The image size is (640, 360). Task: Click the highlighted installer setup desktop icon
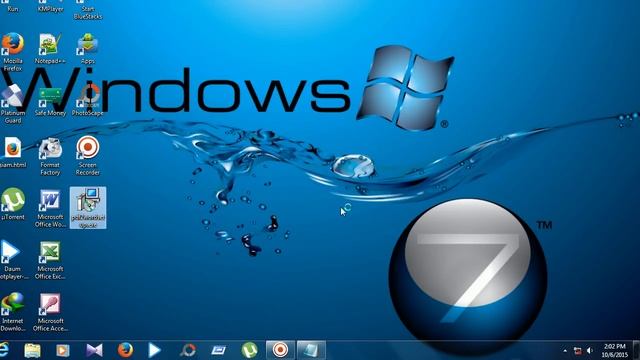pyautogui.click(x=88, y=208)
